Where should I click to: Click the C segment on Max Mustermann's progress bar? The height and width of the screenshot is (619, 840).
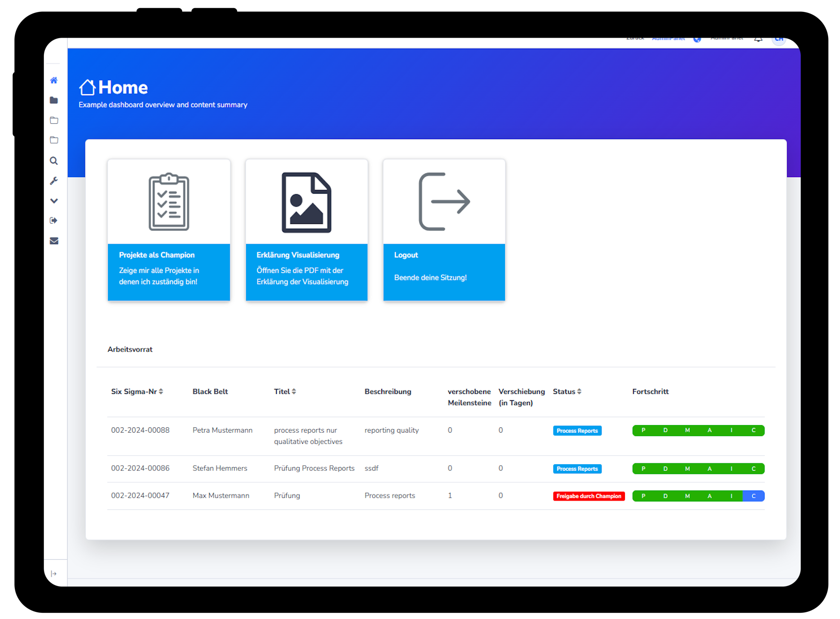[754, 496]
